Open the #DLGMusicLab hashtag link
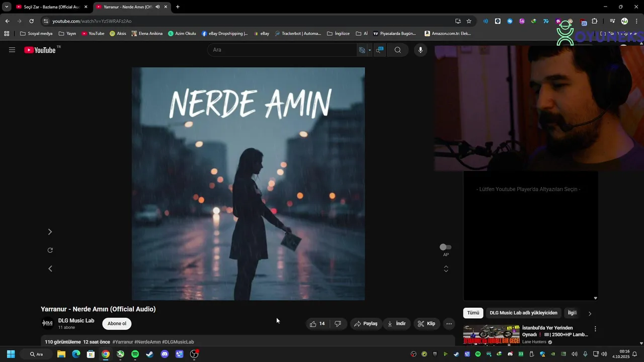Screen dimensions: 644x362 [x=178, y=342]
